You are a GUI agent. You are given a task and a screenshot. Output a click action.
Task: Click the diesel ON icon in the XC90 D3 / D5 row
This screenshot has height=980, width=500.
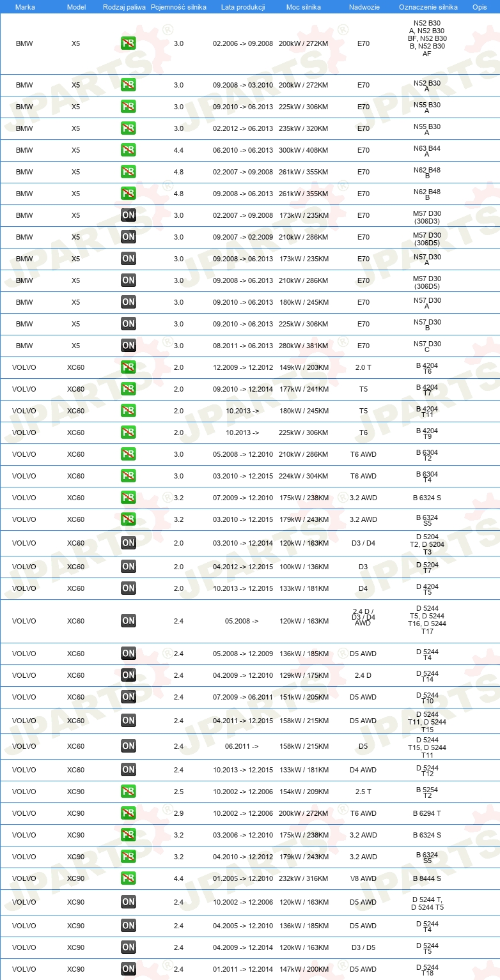[129, 947]
